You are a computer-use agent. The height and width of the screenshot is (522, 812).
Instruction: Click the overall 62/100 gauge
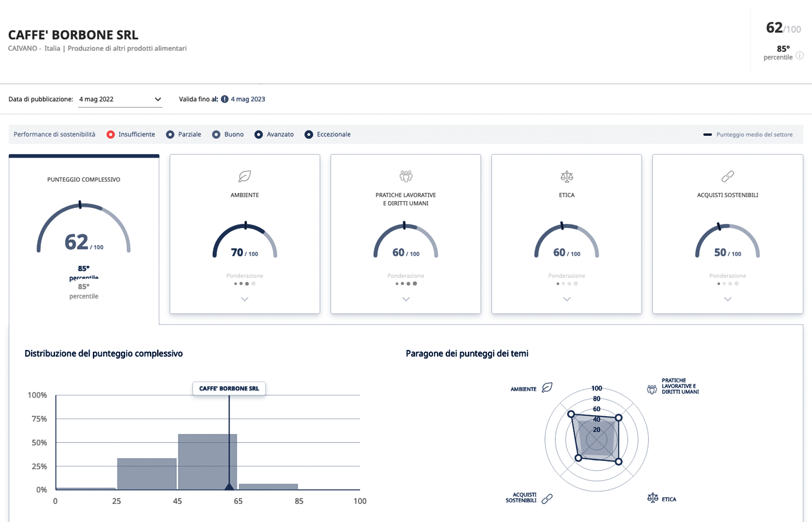(84, 227)
